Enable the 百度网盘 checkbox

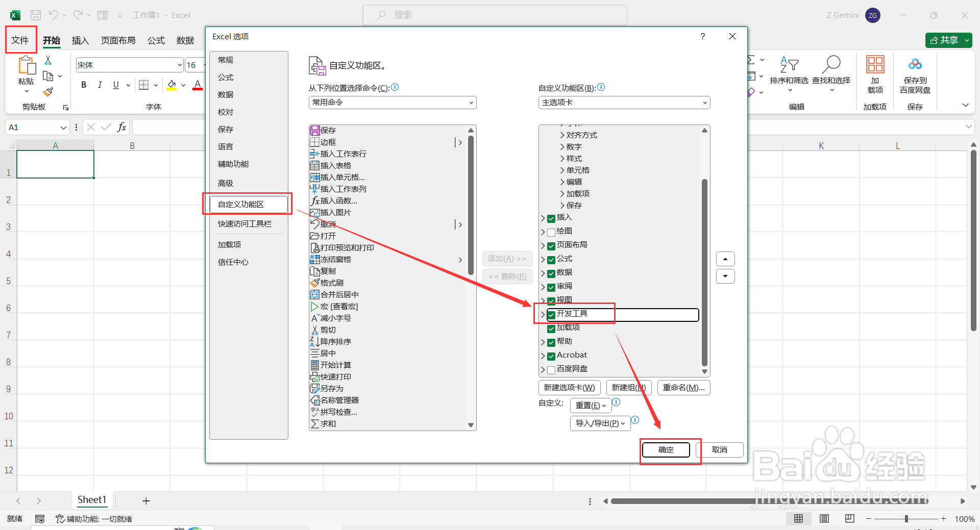(551, 369)
